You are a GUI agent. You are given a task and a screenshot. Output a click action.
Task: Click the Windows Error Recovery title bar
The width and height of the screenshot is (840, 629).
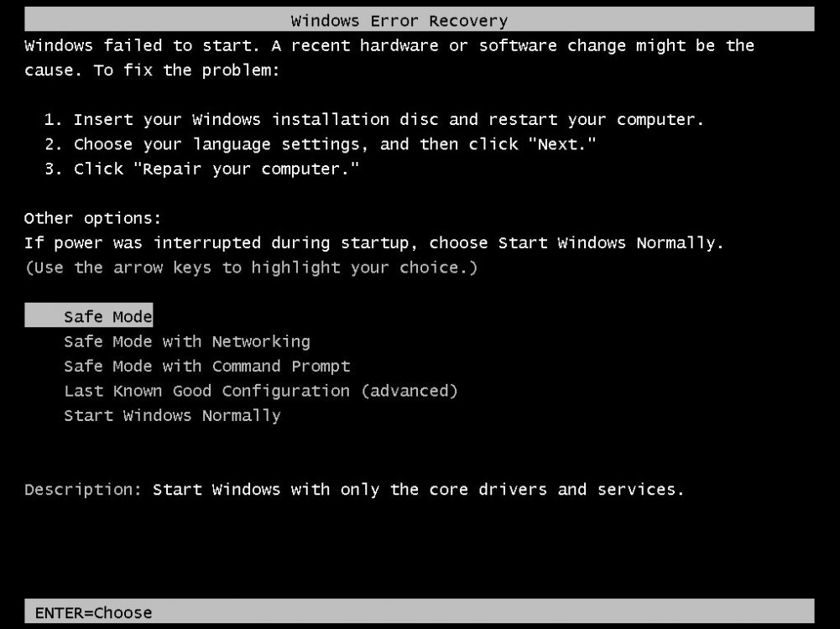(x=420, y=20)
